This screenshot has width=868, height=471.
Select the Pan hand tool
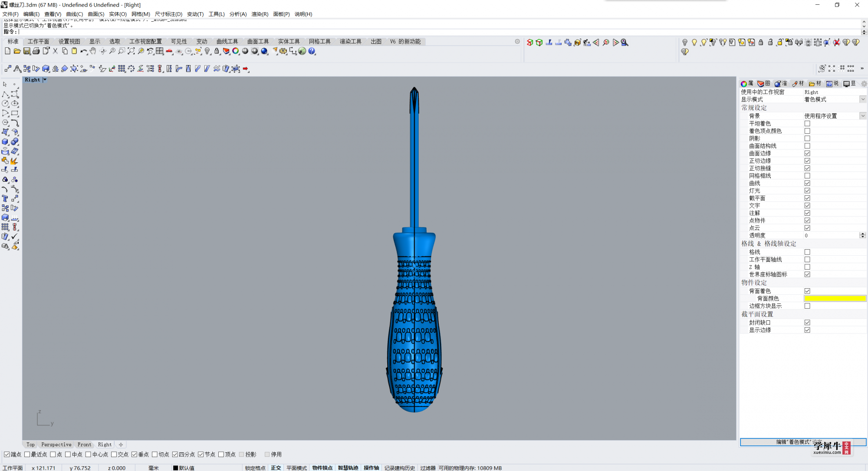[x=93, y=51]
